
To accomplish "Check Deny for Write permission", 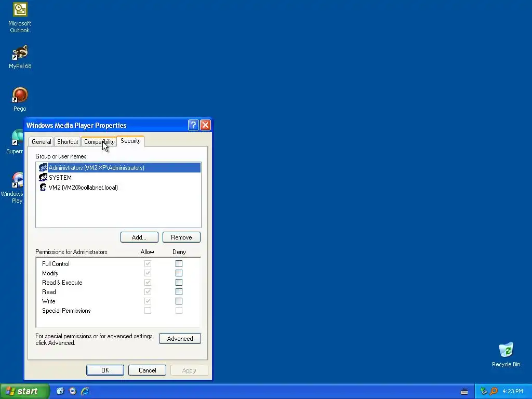I will [x=179, y=301].
